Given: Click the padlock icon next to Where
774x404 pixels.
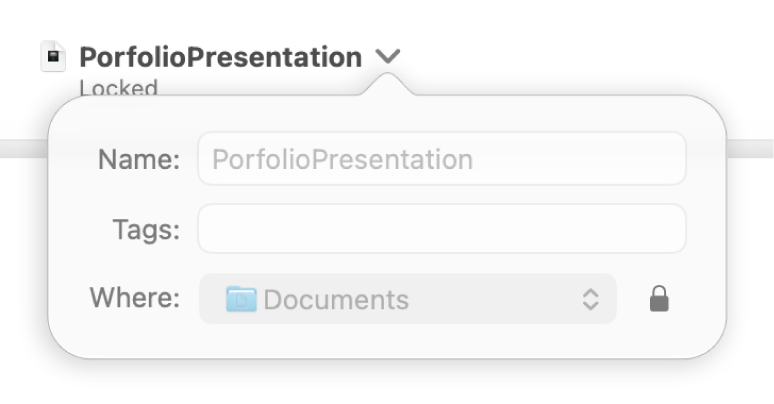Looking at the screenshot, I should pos(658,299).
